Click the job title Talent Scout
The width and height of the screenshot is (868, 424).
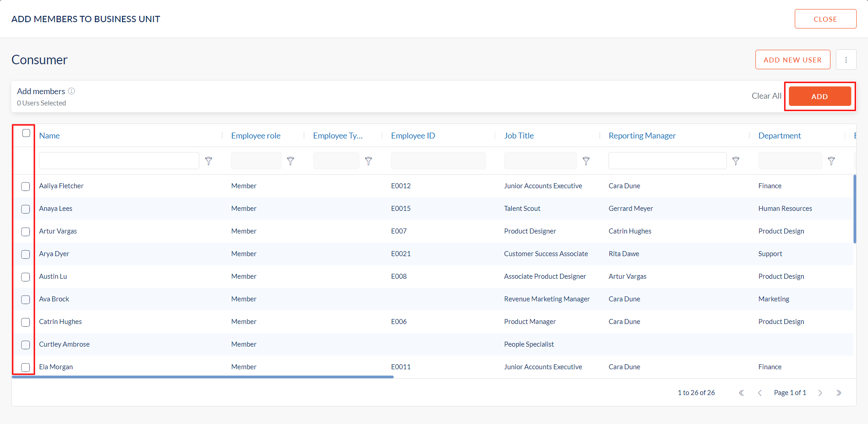tap(522, 209)
